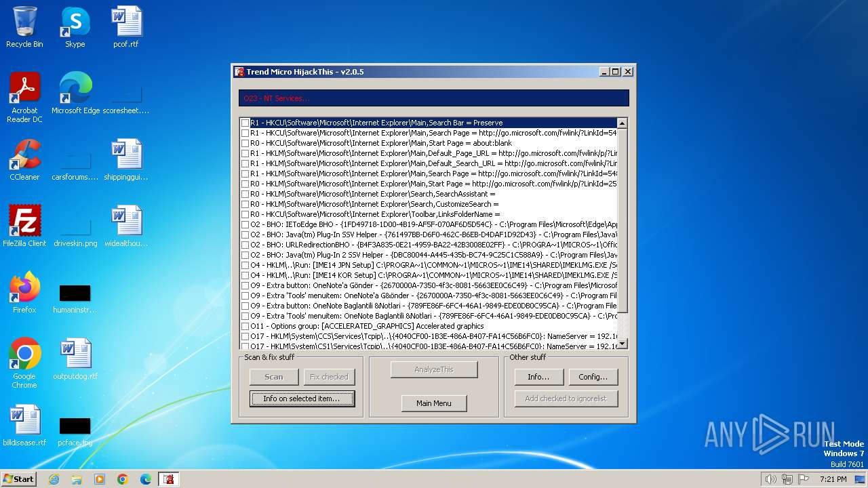Check the HKLM Default_Search_URL entry
Image resolution: width=868 pixels, height=488 pixels.
(245, 163)
